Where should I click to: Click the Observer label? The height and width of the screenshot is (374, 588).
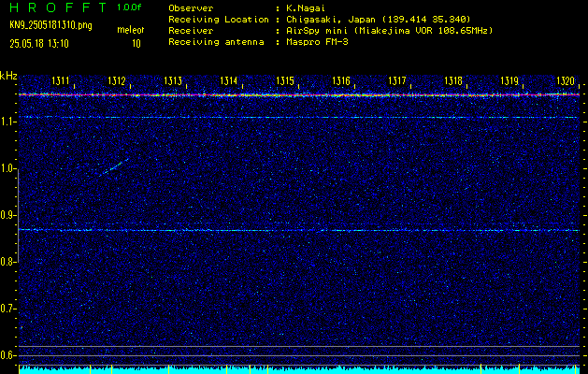coord(191,7)
